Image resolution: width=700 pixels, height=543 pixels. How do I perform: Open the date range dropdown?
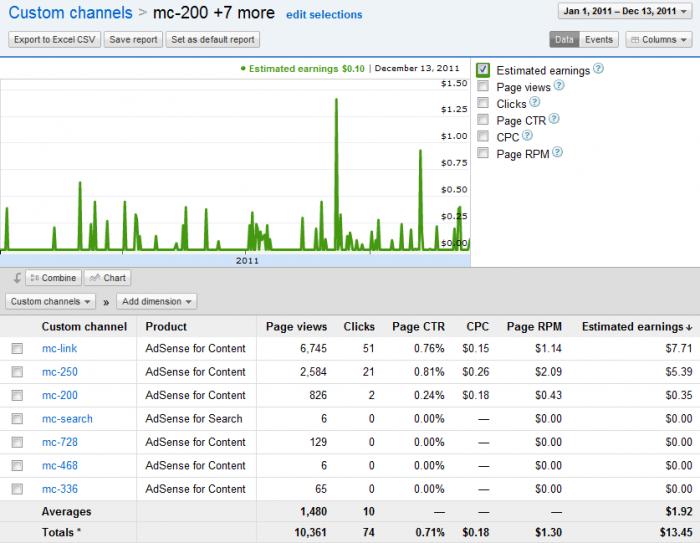click(626, 12)
